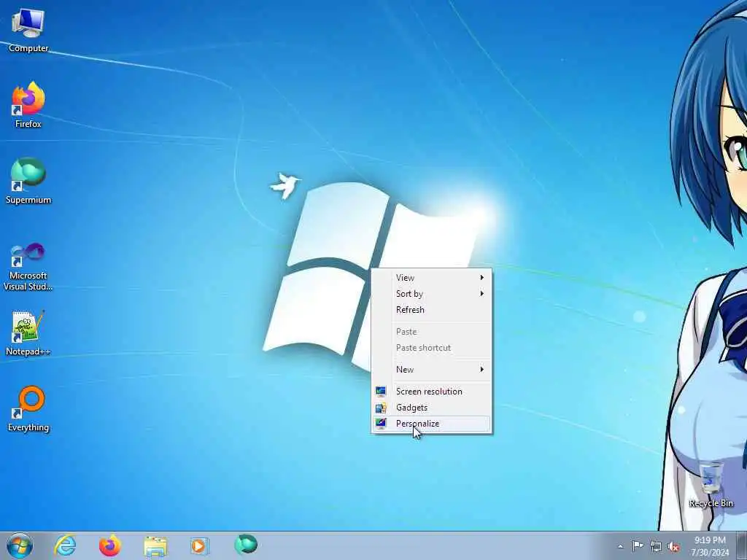Select the Supermium desktop shortcut
The image size is (747, 560).
28,181
